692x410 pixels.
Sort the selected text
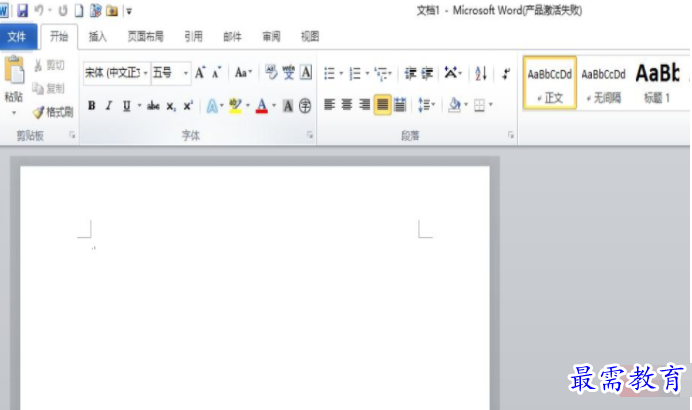point(481,73)
